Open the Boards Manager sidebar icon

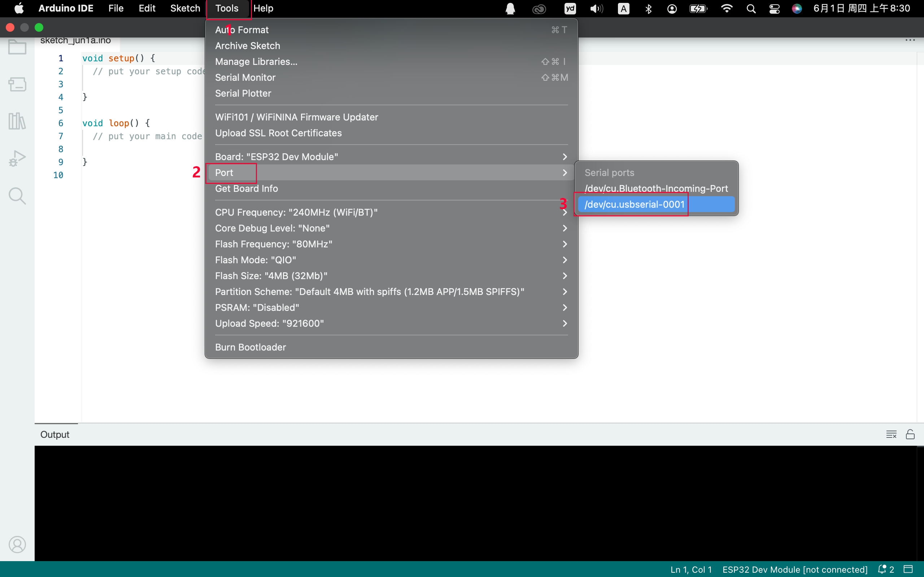(x=17, y=84)
